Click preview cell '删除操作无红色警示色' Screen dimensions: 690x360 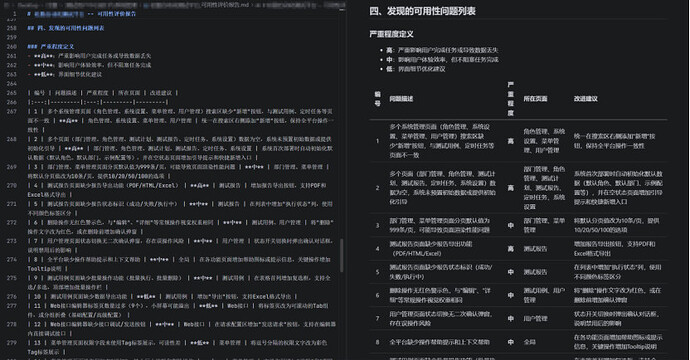tap(441, 295)
